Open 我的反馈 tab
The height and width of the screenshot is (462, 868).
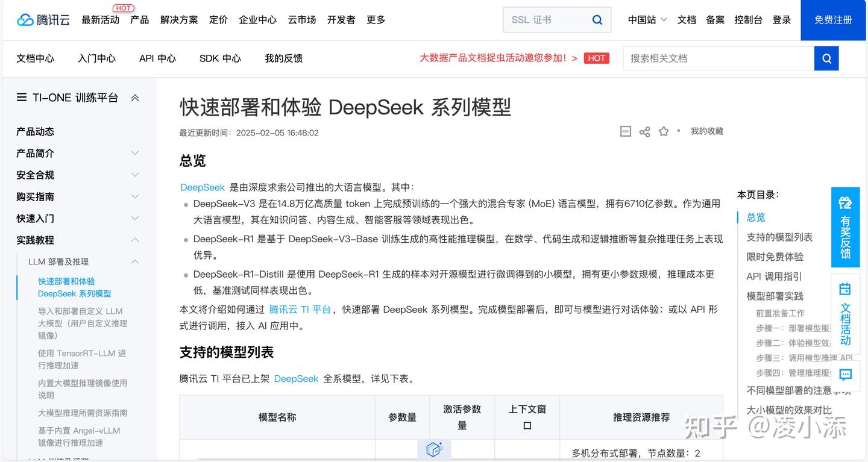click(283, 58)
